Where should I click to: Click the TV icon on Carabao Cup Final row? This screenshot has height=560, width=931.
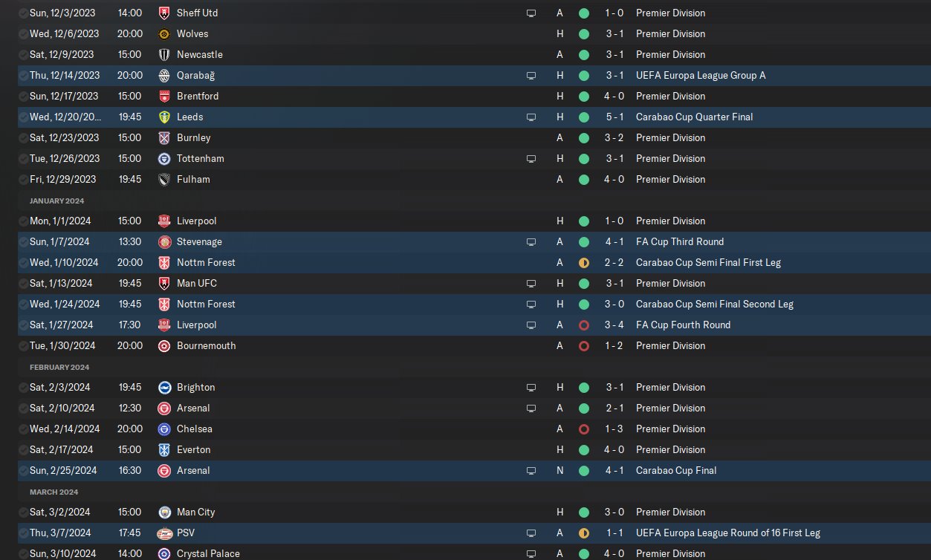pos(531,470)
